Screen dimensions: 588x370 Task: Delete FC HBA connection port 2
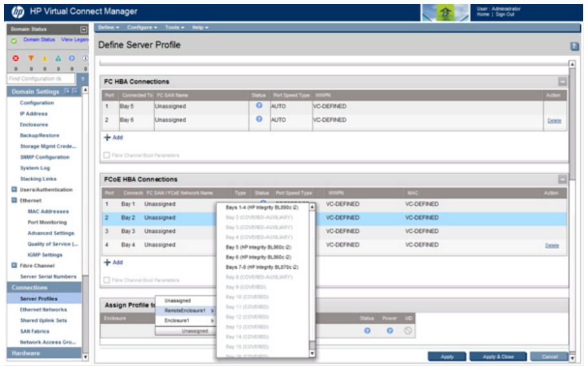pos(553,121)
